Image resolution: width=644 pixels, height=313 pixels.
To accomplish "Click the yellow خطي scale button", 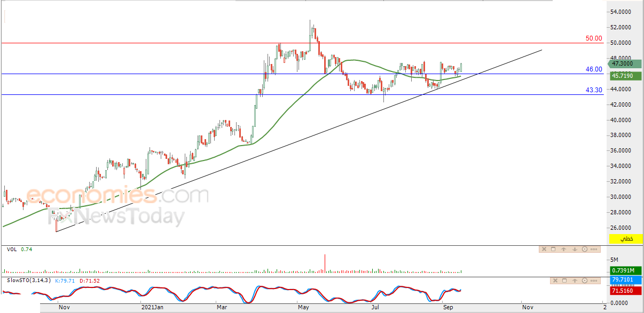I will point(626,239).
